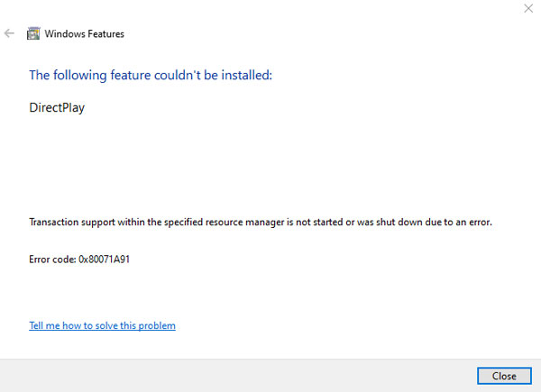This screenshot has width=541, height=392.
Task: Open "Tell me how to solve this problem"
Action: tap(102, 325)
